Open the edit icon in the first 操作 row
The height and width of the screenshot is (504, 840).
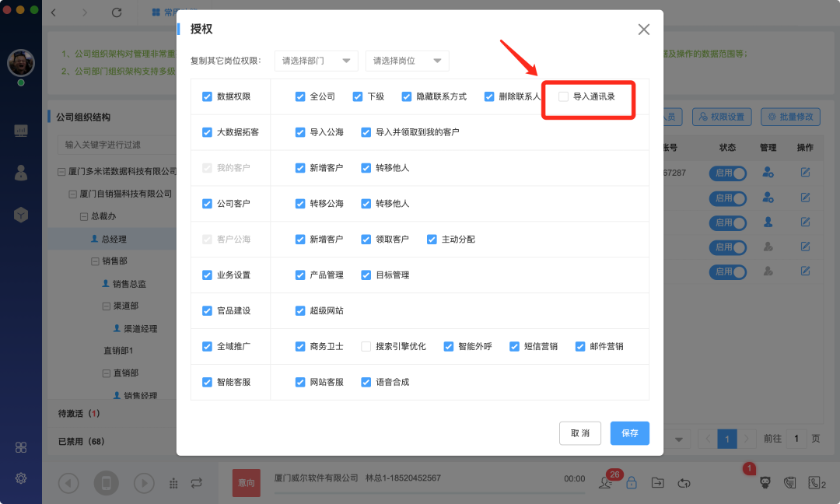pyautogui.click(x=805, y=173)
